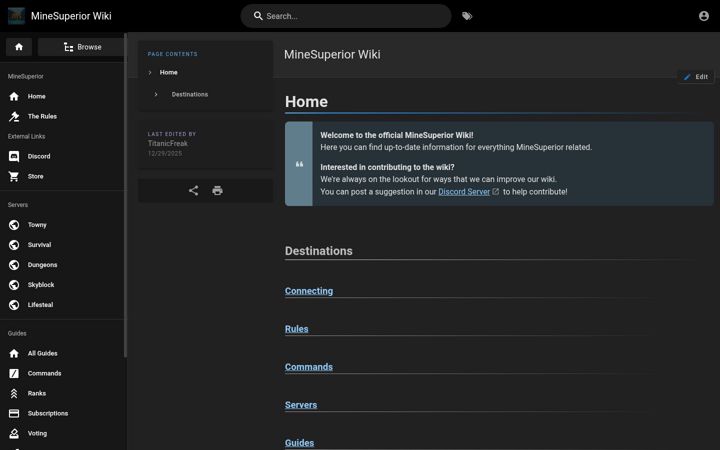This screenshot has height=450, width=720.
Task: Open the Rules destination link
Action: tap(297, 329)
